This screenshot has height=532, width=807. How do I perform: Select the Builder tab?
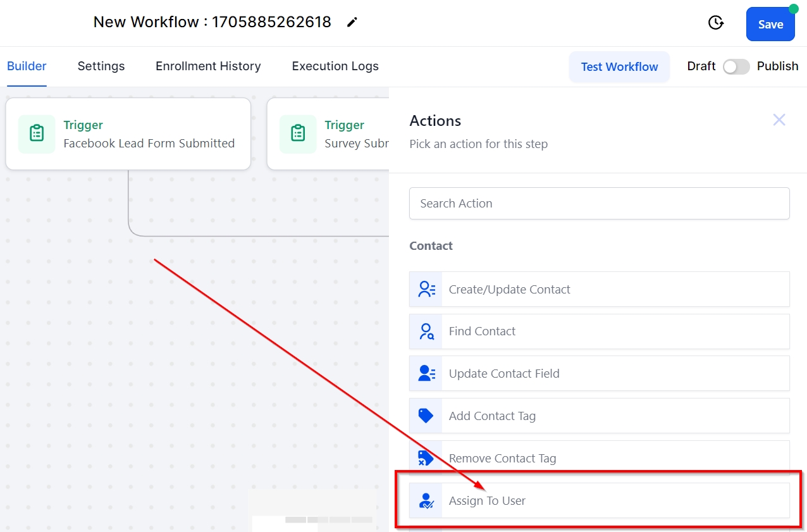[27, 66]
